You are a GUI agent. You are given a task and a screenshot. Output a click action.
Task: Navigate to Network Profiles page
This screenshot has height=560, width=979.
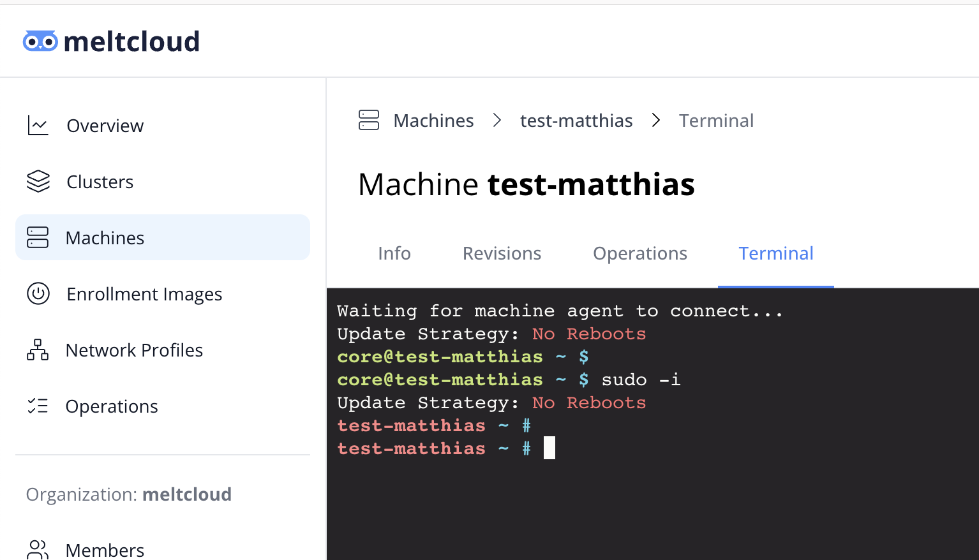point(134,350)
